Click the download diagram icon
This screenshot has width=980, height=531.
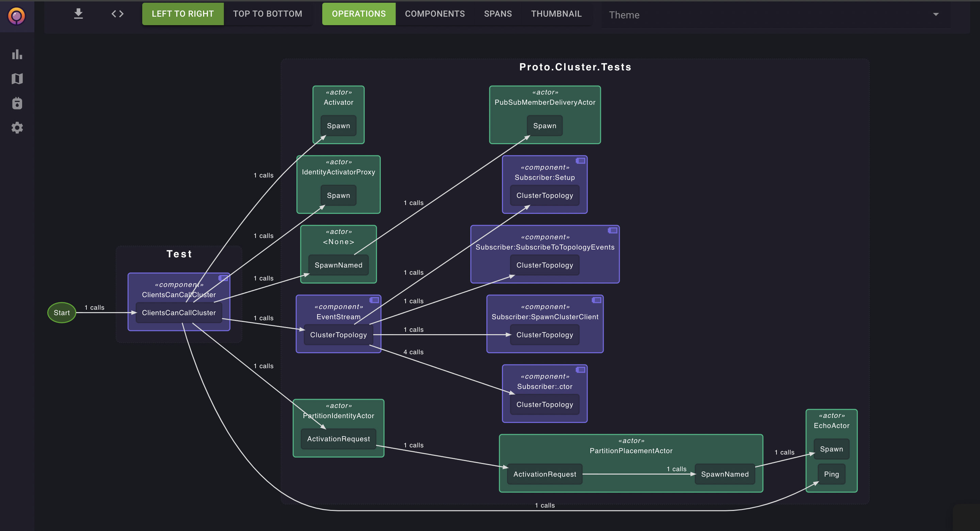[78, 14]
